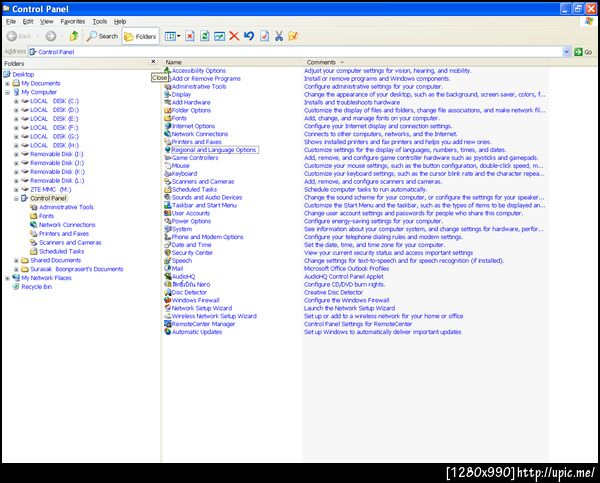Click the Back navigation button
Screen dimensions: 600x483
point(19,36)
